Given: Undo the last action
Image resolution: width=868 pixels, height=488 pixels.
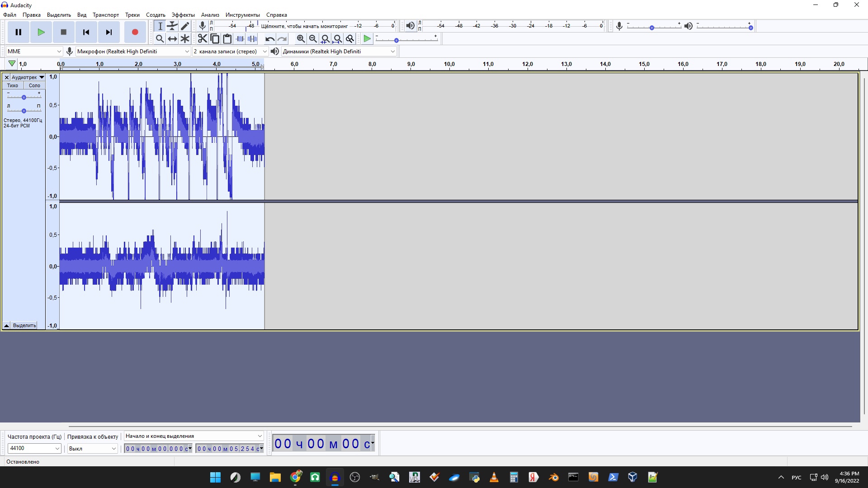Looking at the screenshot, I should click(x=270, y=38).
